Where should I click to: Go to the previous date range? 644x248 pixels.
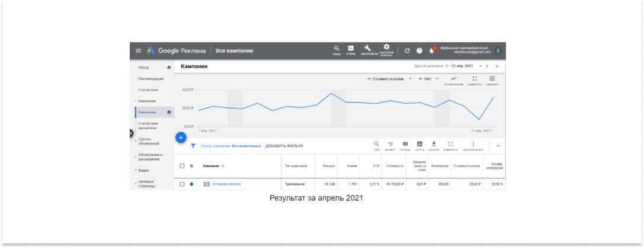click(x=487, y=66)
